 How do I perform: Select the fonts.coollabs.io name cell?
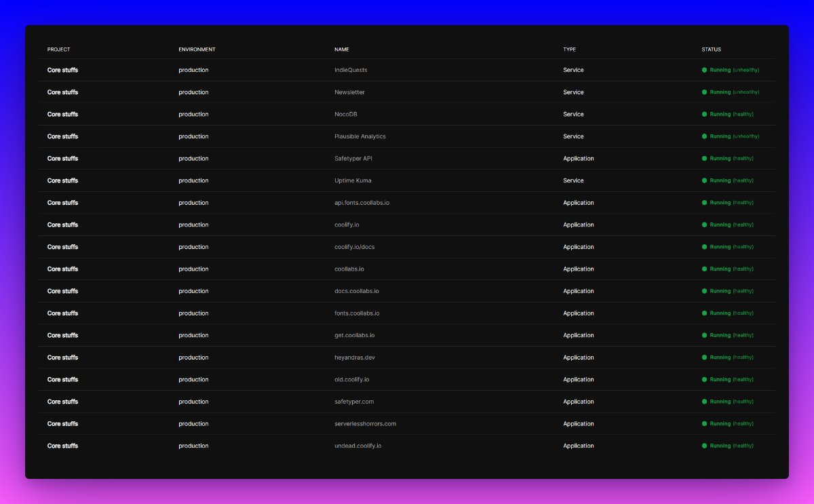coord(357,313)
